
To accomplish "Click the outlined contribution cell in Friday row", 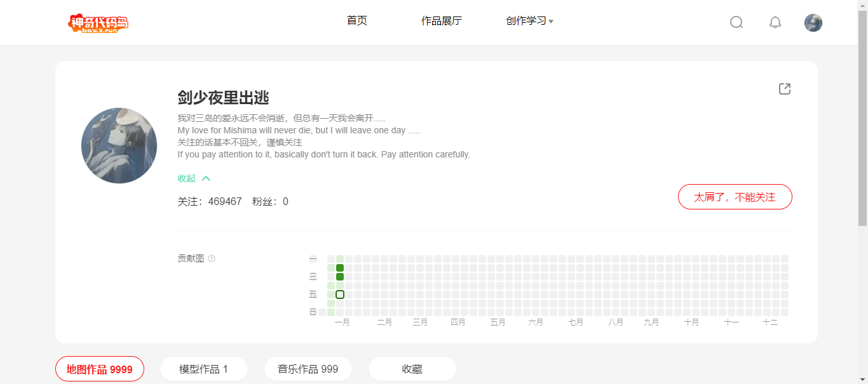I will pyautogui.click(x=340, y=295).
